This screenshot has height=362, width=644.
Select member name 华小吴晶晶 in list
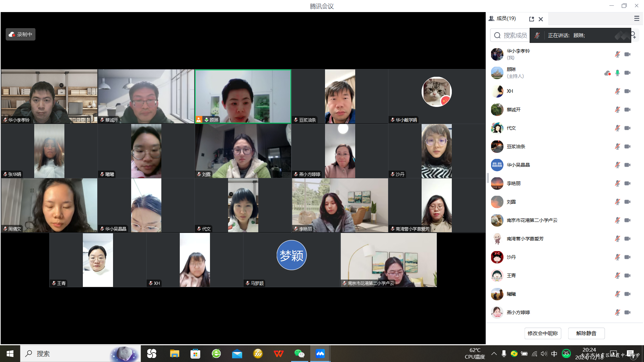[x=518, y=165]
